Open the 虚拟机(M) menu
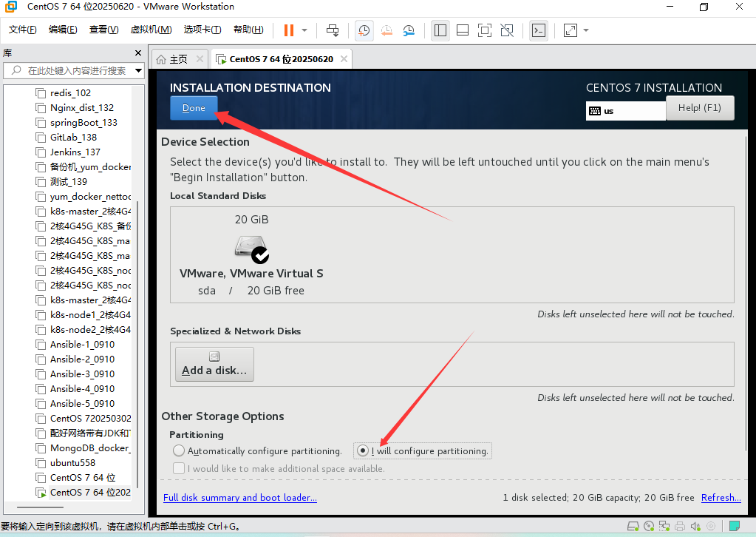The height and width of the screenshot is (537, 756). click(151, 30)
